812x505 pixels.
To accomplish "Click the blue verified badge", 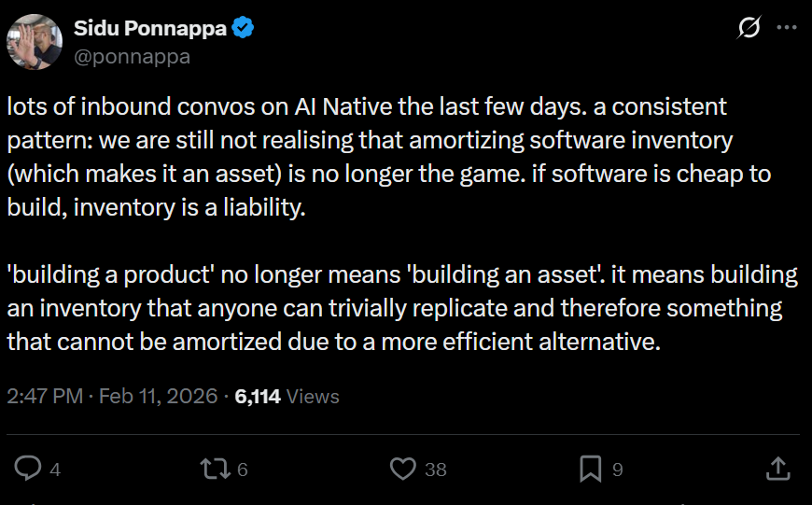I will coord(244,28).
